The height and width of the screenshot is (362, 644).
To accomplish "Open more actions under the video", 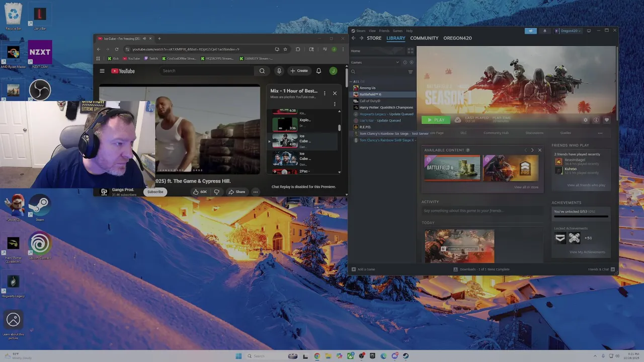I will point(256,192).
